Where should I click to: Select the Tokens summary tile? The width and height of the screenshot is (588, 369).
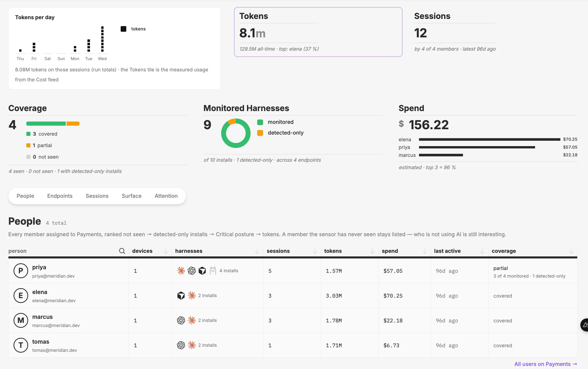point(318,32)
